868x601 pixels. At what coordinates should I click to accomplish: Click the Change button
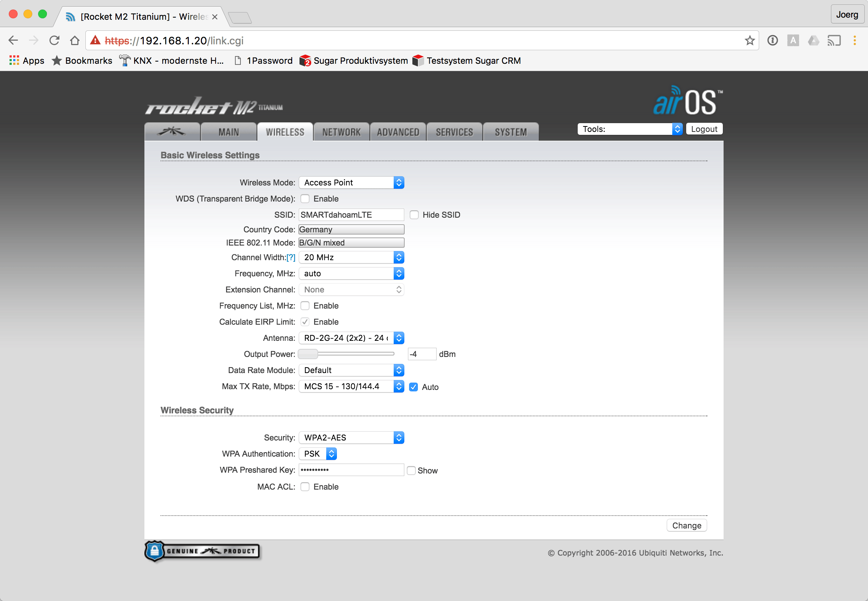(687, 525)
